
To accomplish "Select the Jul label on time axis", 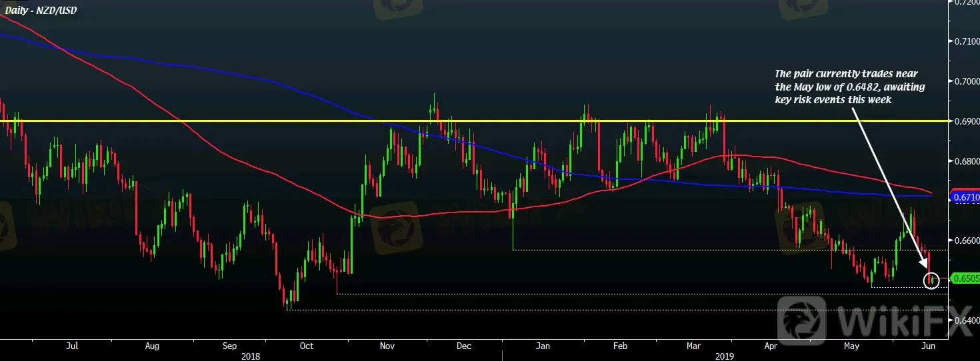I will tap(73, 346).
